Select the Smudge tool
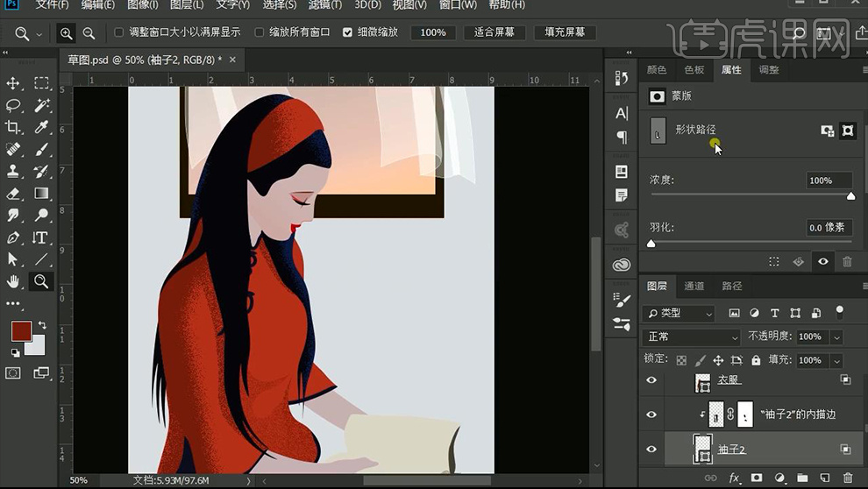Screen dimensions: 868x489 pos(13,216)
